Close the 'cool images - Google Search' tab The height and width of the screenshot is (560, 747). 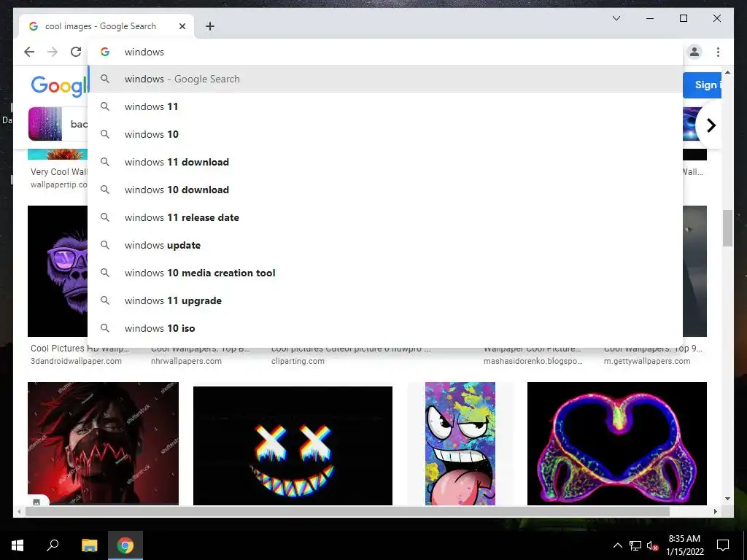[x=182, y=26]
